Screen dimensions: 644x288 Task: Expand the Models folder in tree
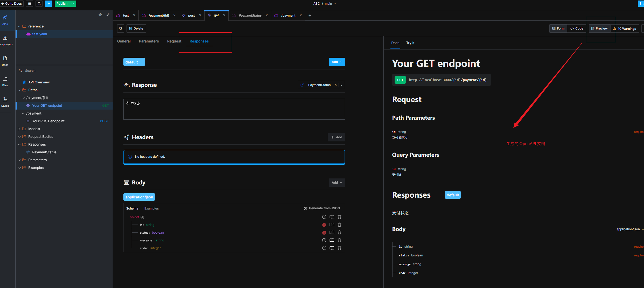pyautogui.click(x=19, y=129)
